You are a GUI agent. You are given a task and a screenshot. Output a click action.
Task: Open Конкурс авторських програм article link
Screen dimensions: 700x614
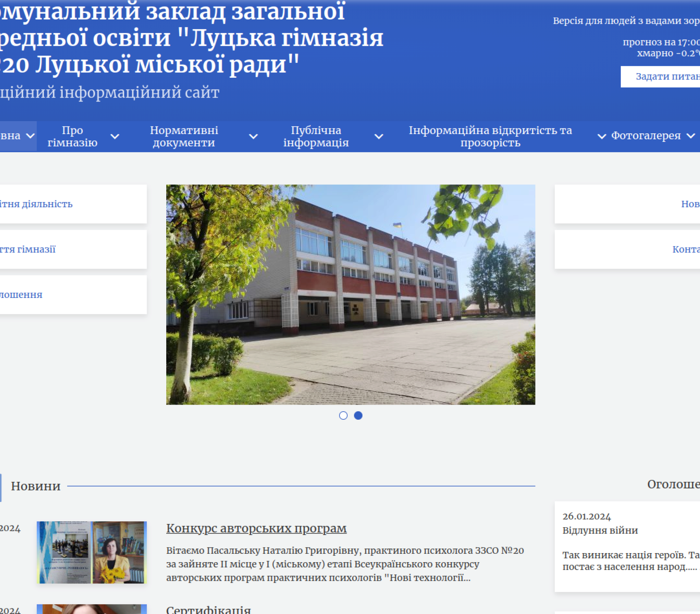pyautogui.click(x=256, y=528)
